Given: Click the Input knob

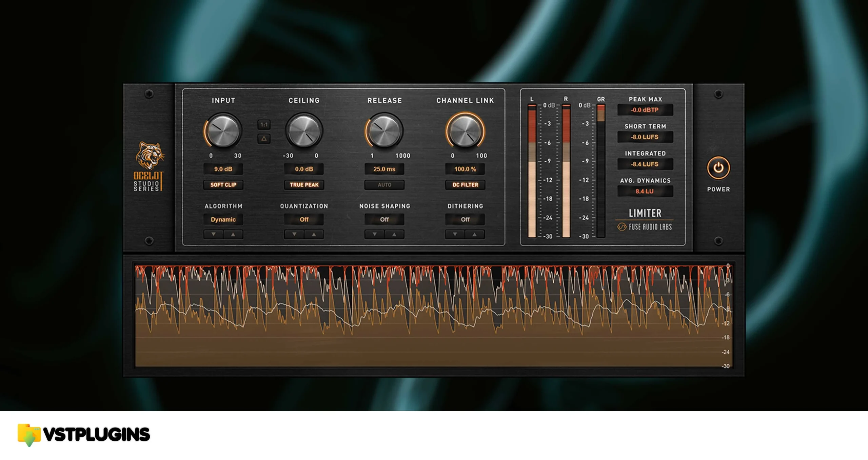Looking at the screenshot, I should click(x=223, y=131).
